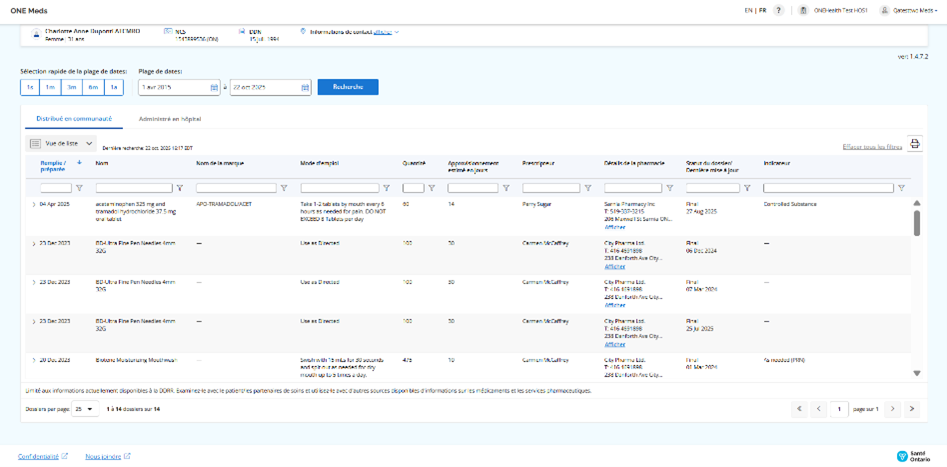Open calendar picker for start date
Screen dimensions: 947x467
(x=214, y=88)
